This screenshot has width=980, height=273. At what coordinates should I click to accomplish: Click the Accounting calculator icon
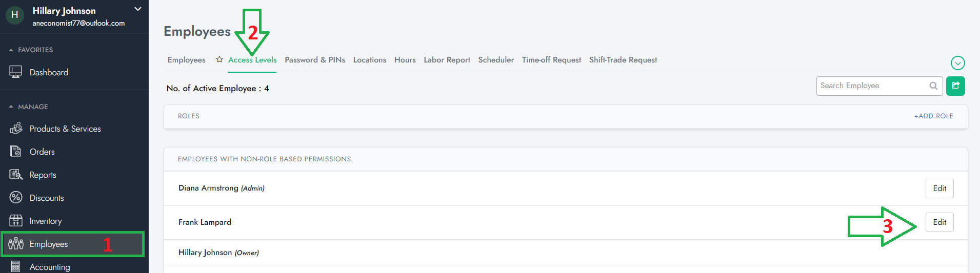(x=16, y=267)
